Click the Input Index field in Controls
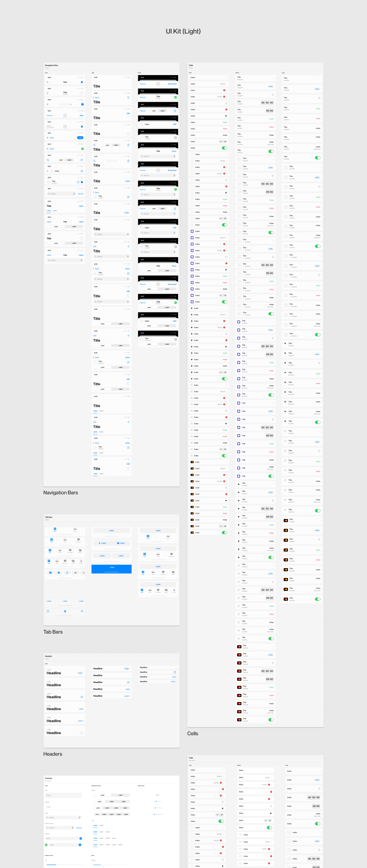 pyautogui.click(x=63, y=796)
